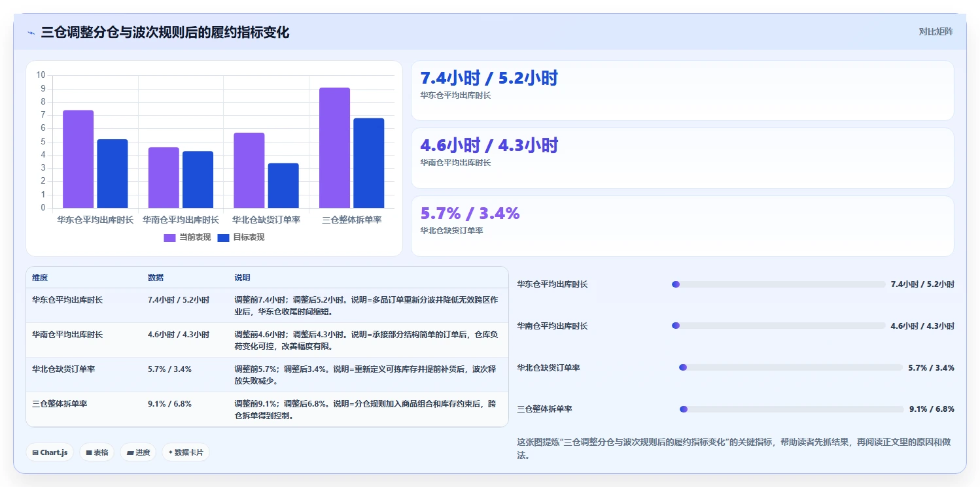Viewport: 980px width, 487px height.
Task: Click the 表格 chip
Action: click(x=97, y=452)
